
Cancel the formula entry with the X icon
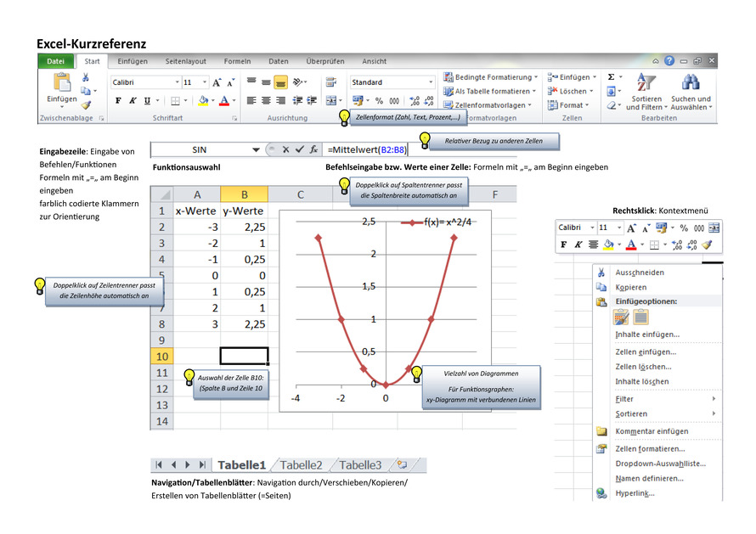(285, 149)
